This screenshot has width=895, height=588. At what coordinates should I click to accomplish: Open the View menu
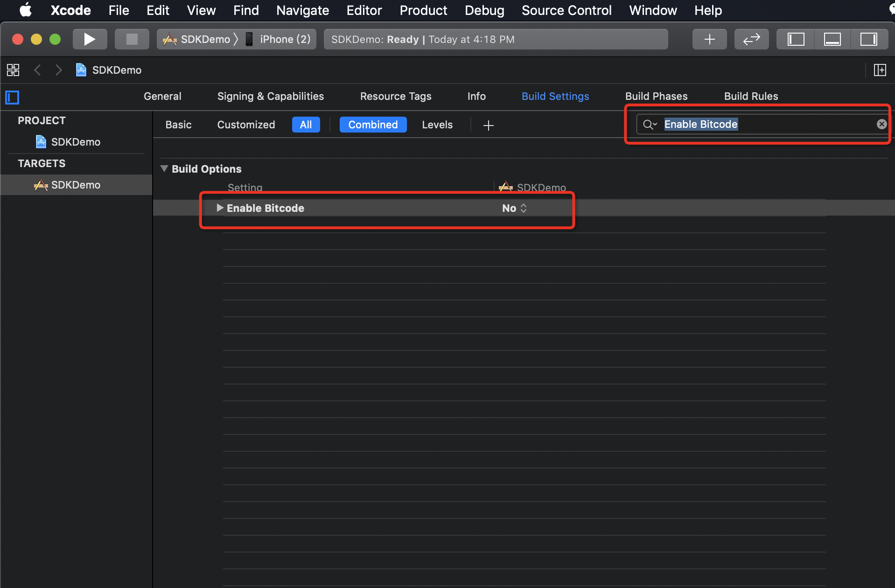click(x=201, y=10)
